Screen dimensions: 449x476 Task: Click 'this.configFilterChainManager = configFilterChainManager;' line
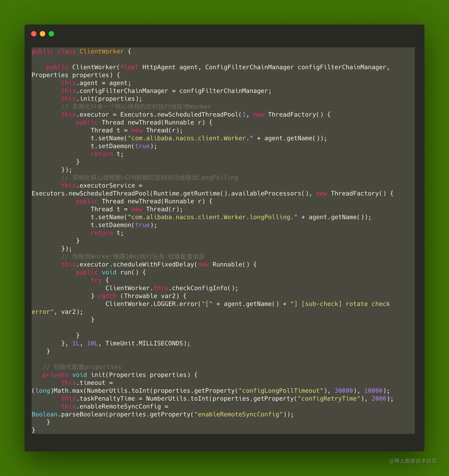click(166, 91)
